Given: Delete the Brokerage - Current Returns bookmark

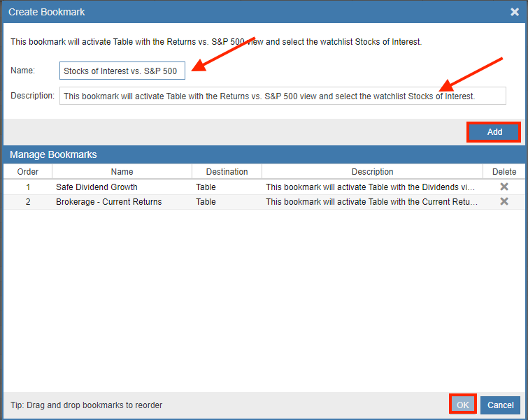Looking at the screenshot, I should [x=504, y=201].
